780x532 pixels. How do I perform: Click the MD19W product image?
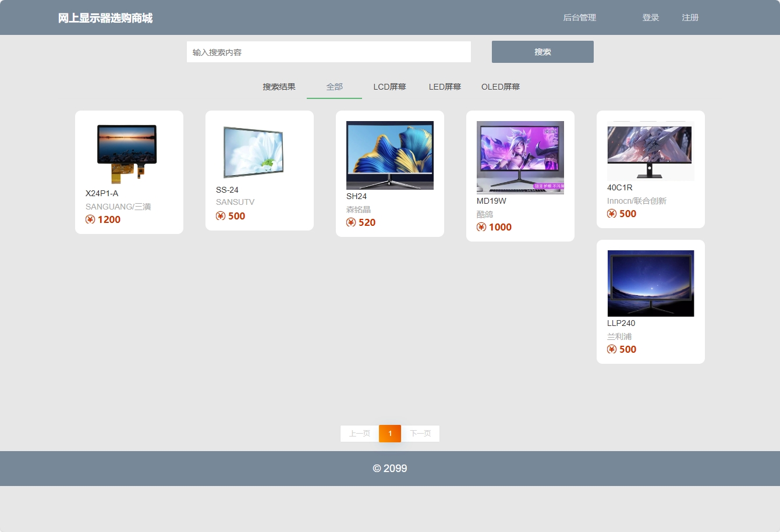click(x=520, y=157)
